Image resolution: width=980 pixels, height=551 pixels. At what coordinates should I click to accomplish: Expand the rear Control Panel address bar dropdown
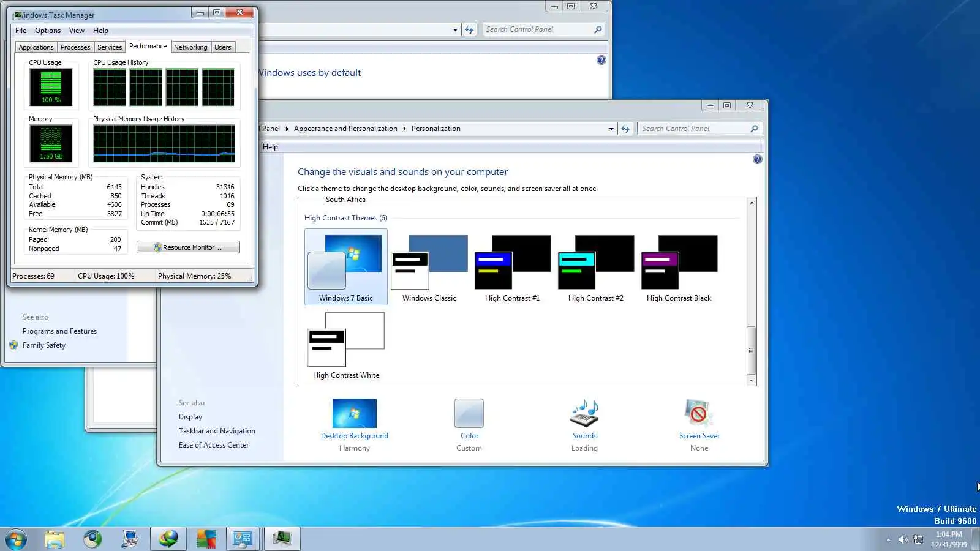pyautogui.click(x=455, y=29)
